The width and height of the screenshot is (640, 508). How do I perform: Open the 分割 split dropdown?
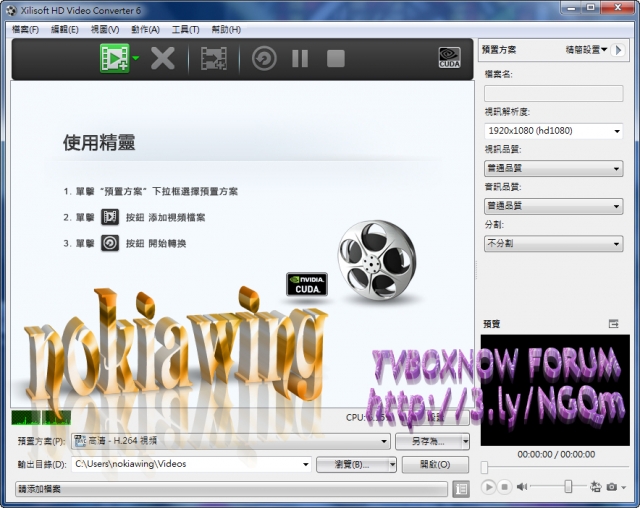point(552,243)
